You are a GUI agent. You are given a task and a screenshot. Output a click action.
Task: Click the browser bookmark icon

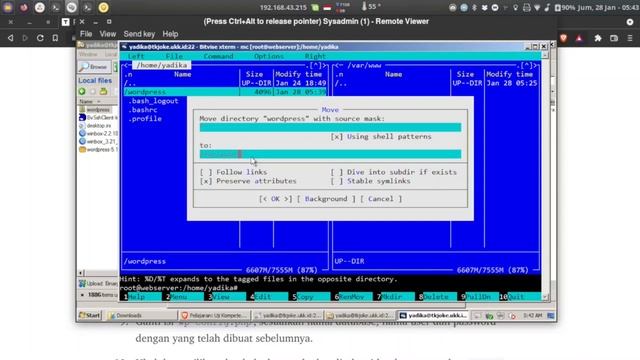(55, 38)
